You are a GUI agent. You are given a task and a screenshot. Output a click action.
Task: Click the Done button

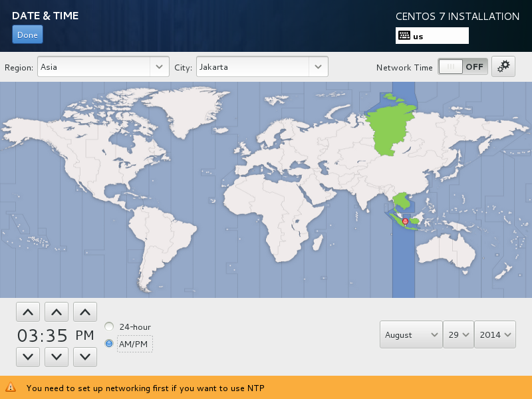pos(27,35)
